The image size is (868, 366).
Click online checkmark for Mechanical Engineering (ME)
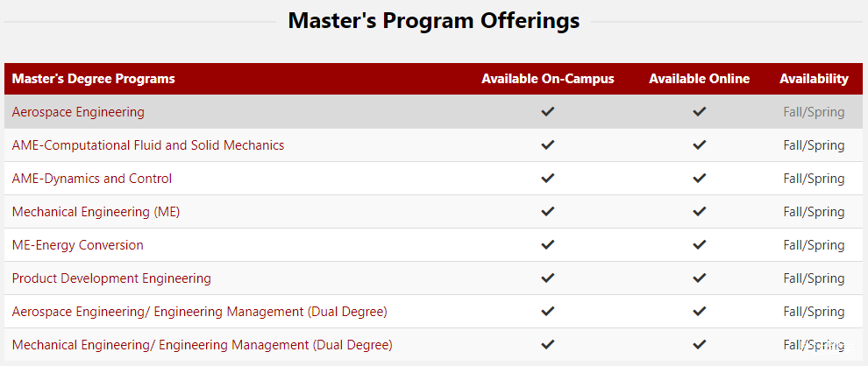(699, 212)
